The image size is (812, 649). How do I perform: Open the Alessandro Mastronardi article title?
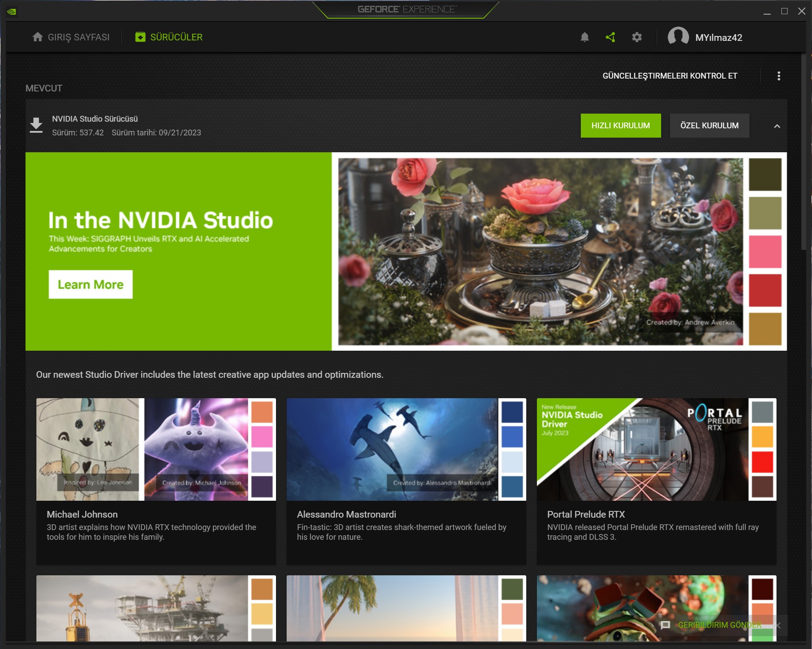[x=347, y=514]
